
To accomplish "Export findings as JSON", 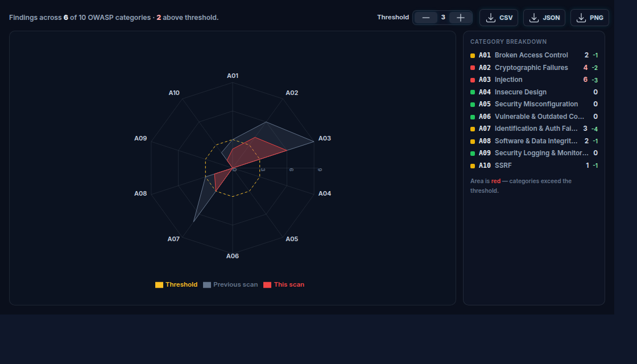I will [x=544, y=18].
